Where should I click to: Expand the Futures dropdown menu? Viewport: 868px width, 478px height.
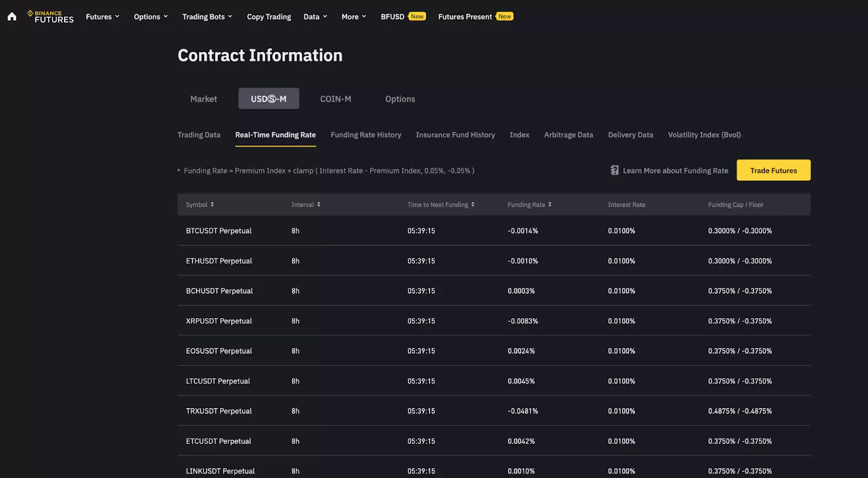click(103, 17)
